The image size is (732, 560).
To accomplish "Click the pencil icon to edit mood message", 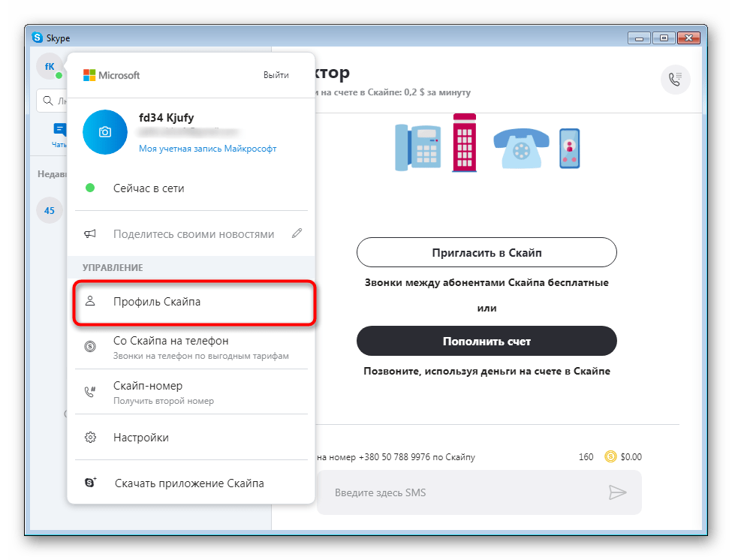I will 297,233.
